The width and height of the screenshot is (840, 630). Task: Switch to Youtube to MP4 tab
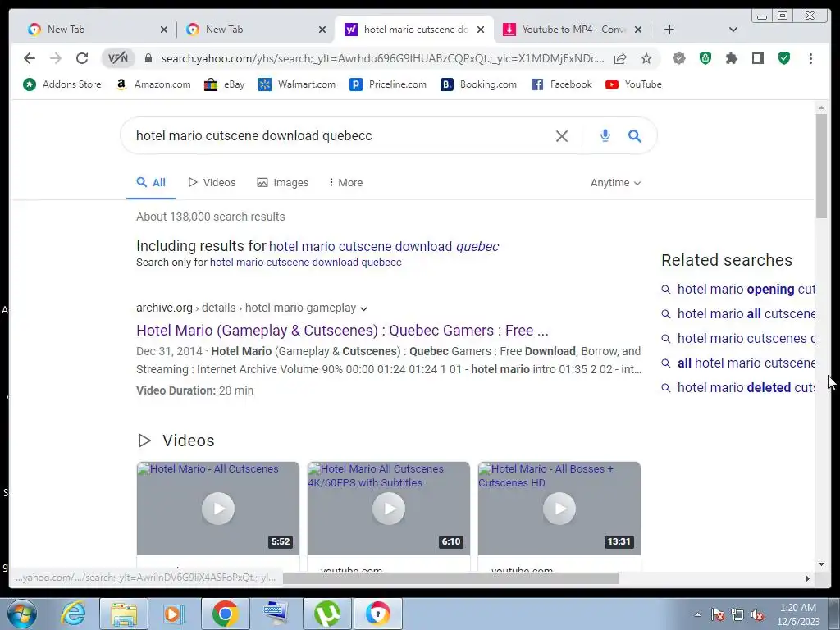tap(572, 30)
